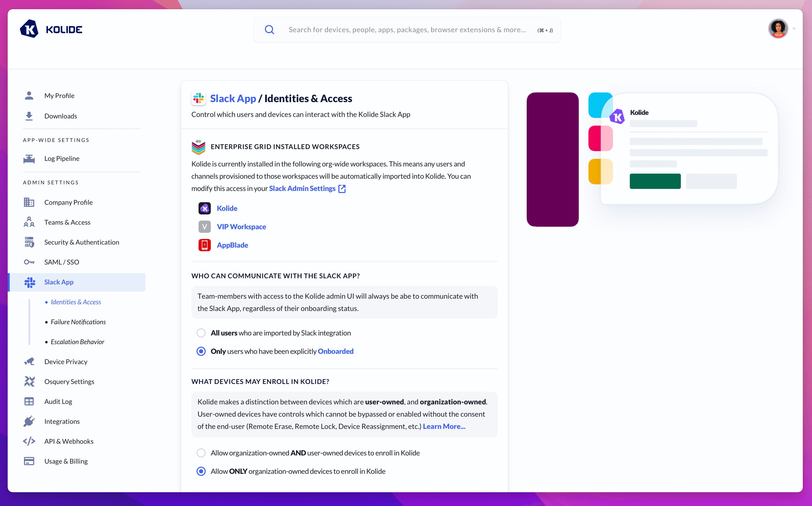Focus the global search field

(407, 30)
